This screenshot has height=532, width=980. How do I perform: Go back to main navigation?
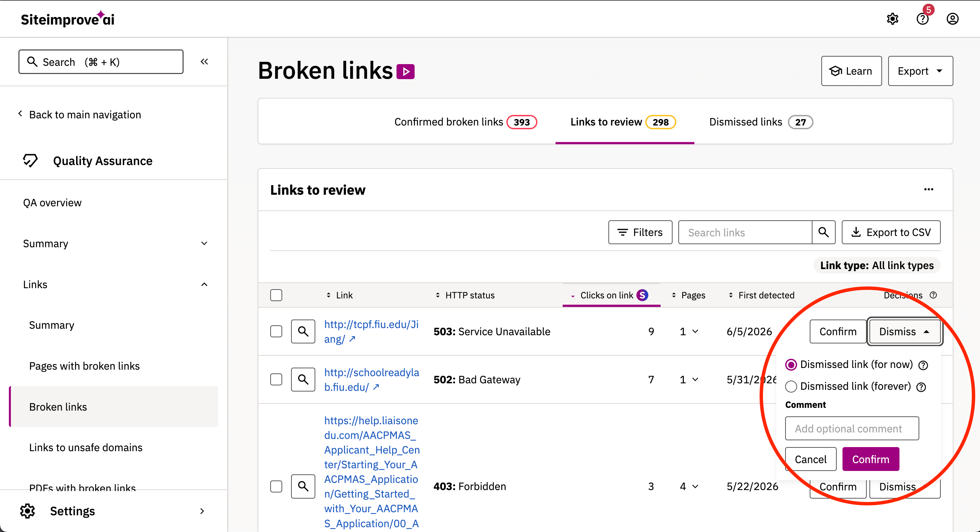click(80, 115)
